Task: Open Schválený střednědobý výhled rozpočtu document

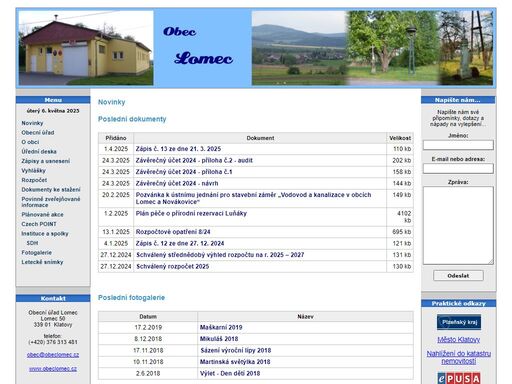Action: click(x=220, y=255)
